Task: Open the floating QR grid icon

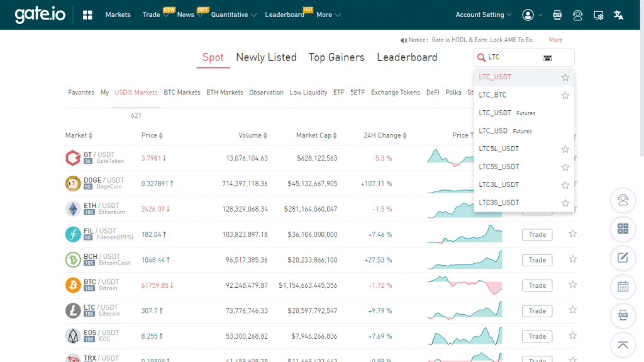Action: pyautogui.click(x=623, y=229)
